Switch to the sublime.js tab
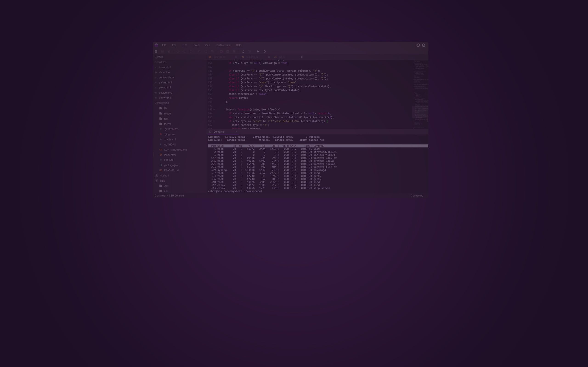 [x=252, y=57]
